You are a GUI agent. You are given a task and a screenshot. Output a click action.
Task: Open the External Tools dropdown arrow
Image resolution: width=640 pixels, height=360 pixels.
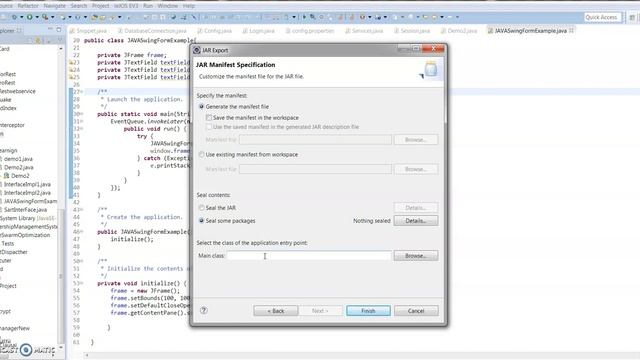pos(52,17)
